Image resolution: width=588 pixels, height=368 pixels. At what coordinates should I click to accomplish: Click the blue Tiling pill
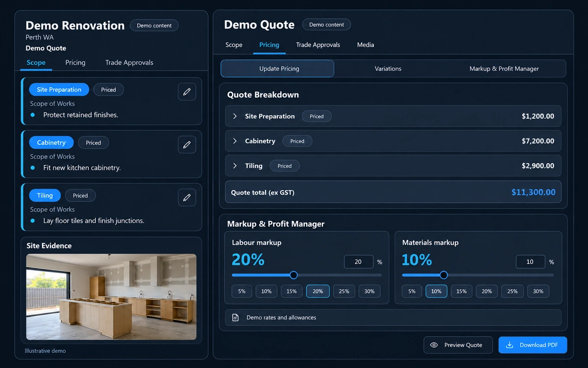coord(45,196)
